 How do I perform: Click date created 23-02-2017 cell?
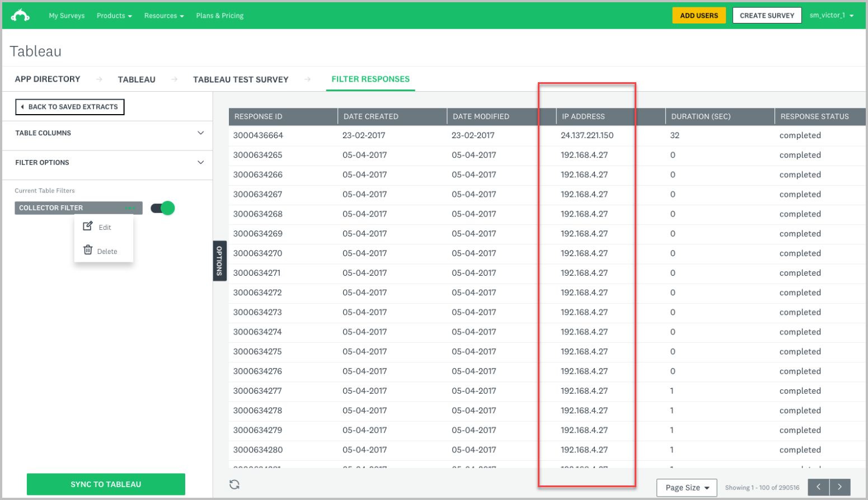364,135
